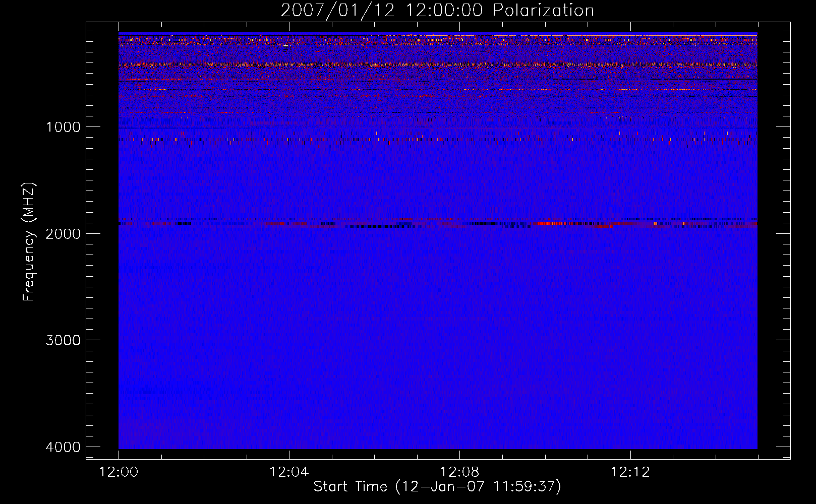Click the 12:04 time tick label
Image resolution: width=816 pixels, height=504 pixels.
pyautogui.click(x=289, y=472)
